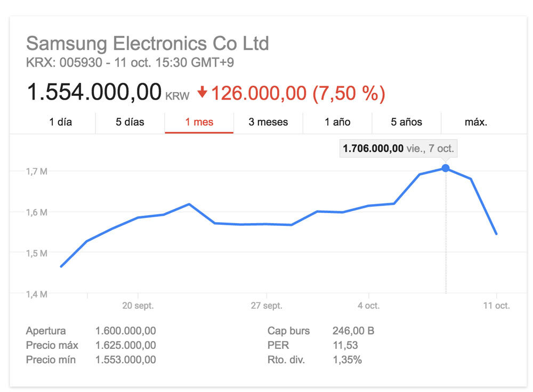The image size is (533, 392).
Task: Click the 20 sept. date axis label
Action: pos(138,306)
